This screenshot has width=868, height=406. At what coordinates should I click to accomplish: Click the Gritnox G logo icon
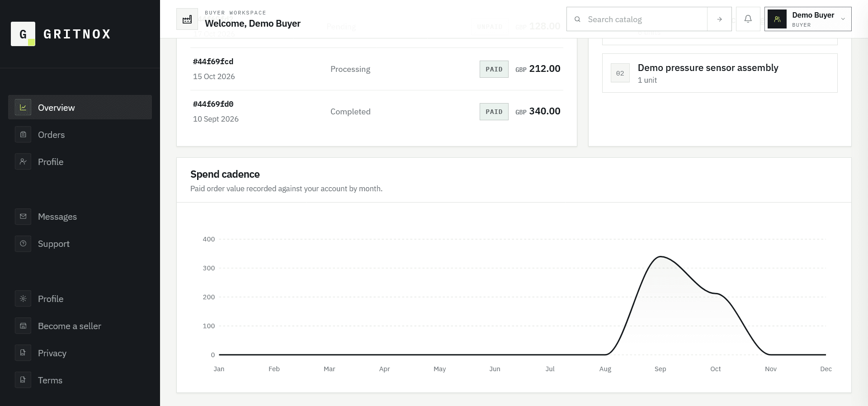tap(23, 34)
